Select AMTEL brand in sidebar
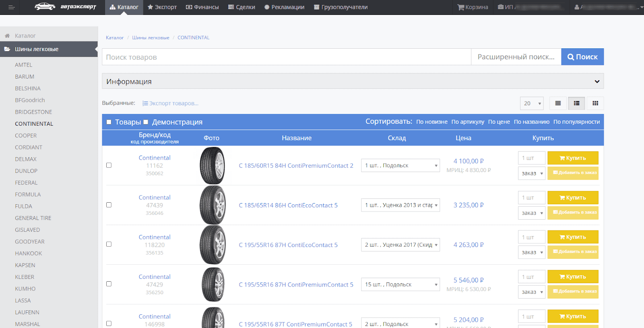 click(x=24, y=65)
